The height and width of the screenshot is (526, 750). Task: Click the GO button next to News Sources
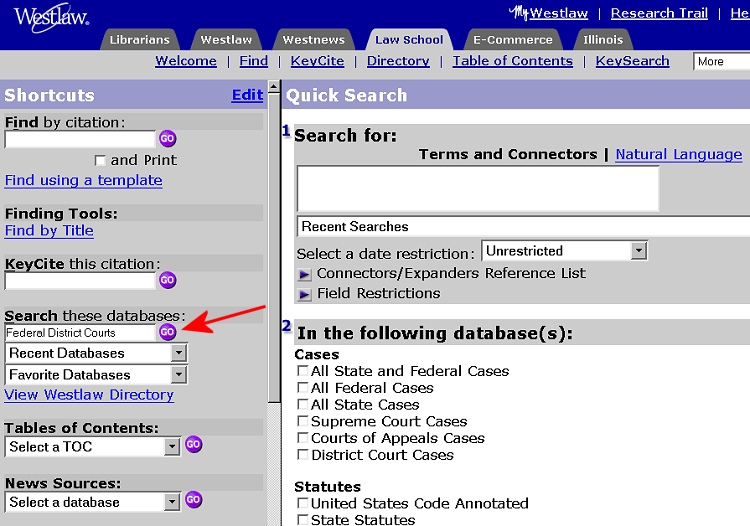pyautogui.click(x=193, y=500)
